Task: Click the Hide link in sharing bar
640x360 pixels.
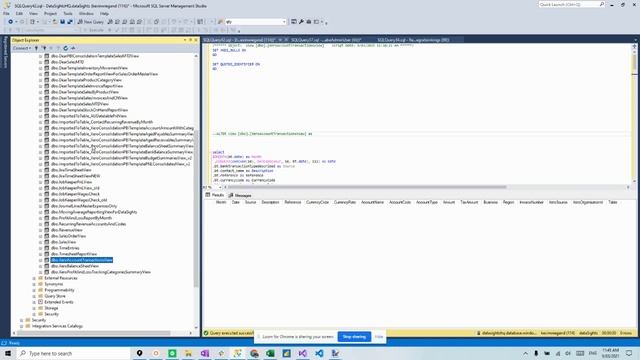Action: click(379, 337)
